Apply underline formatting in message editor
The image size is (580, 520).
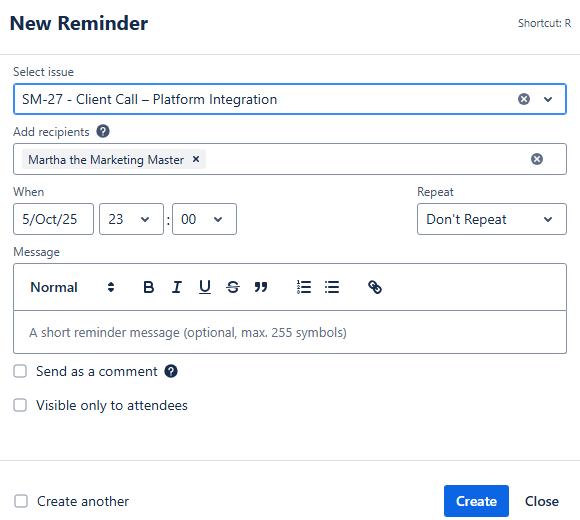[x=205, y=287]
